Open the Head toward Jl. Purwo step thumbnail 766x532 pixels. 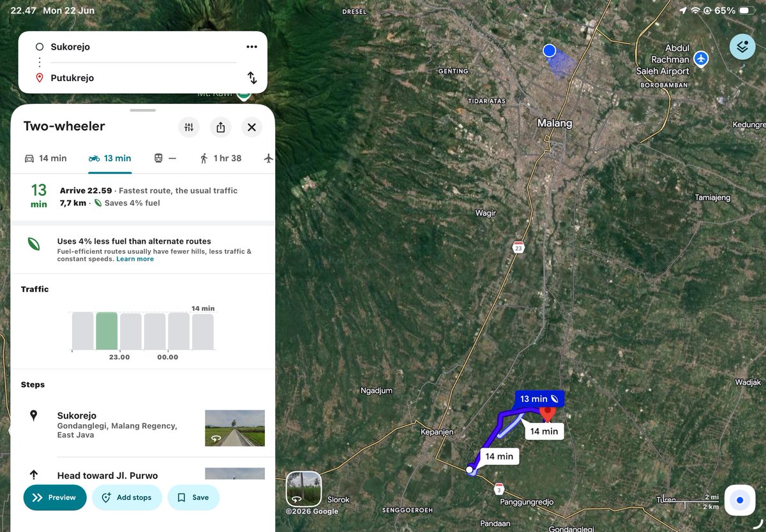click(x=235, y=474)
